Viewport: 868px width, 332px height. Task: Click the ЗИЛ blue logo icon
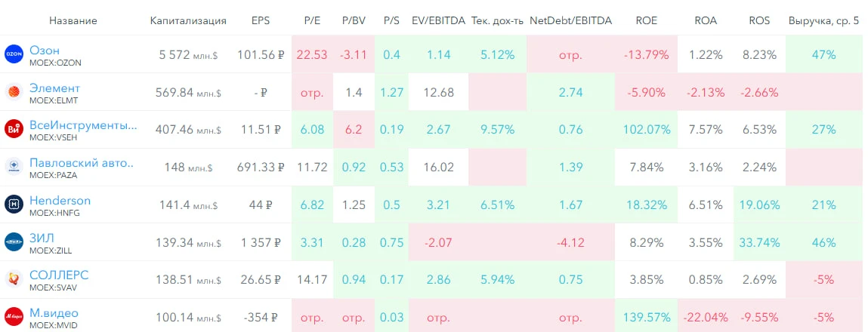point(14,241)
